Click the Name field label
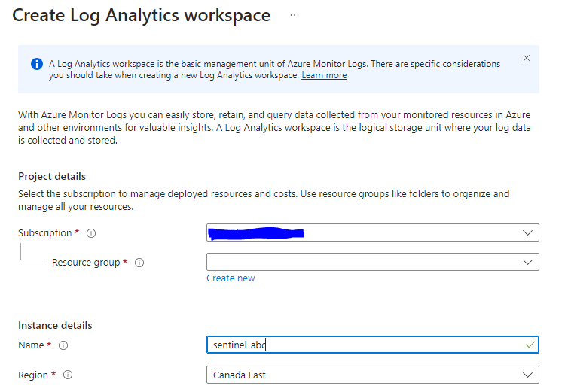Screen dimensions: 571x392 pyautogui.click(x=32, y=345)
